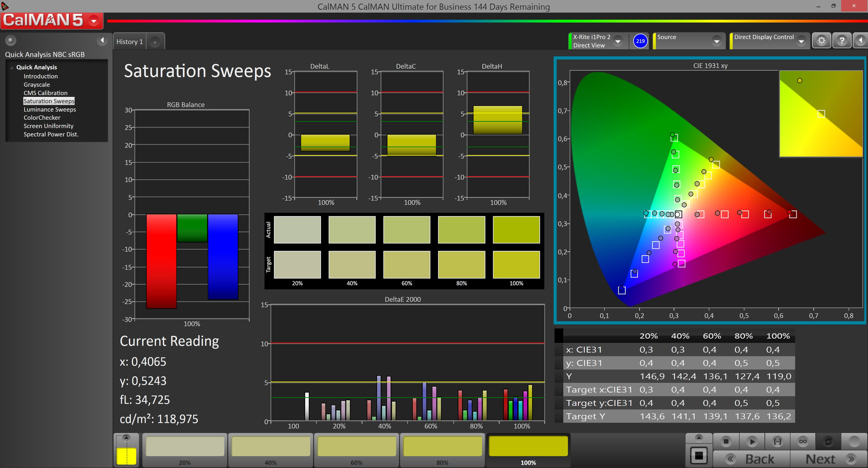
Task: Switch to the History 1 tab
Action: point(130,42)
